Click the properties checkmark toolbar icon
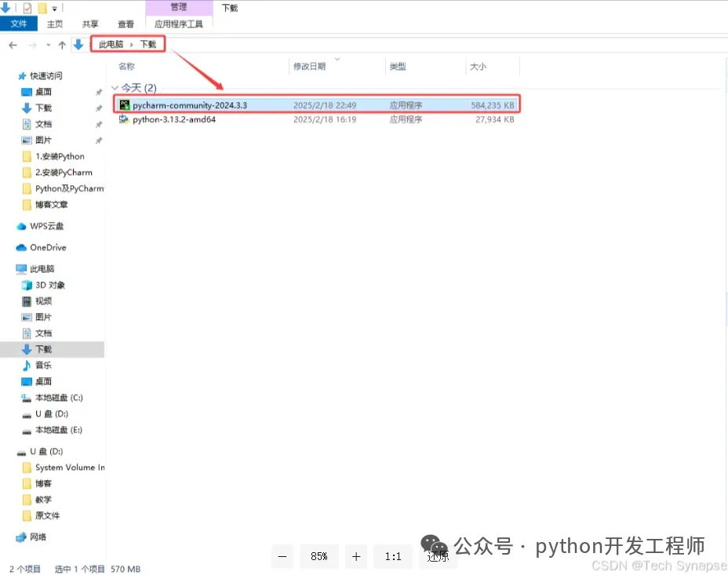The width and height of the screenshot is (728, 575). point(27,8)
